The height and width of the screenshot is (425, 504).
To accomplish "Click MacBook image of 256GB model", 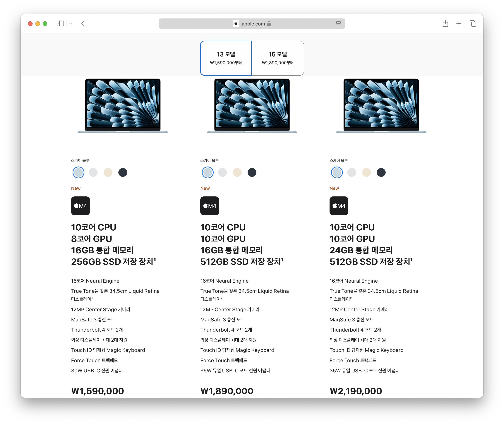I will (x=123, y=106).
